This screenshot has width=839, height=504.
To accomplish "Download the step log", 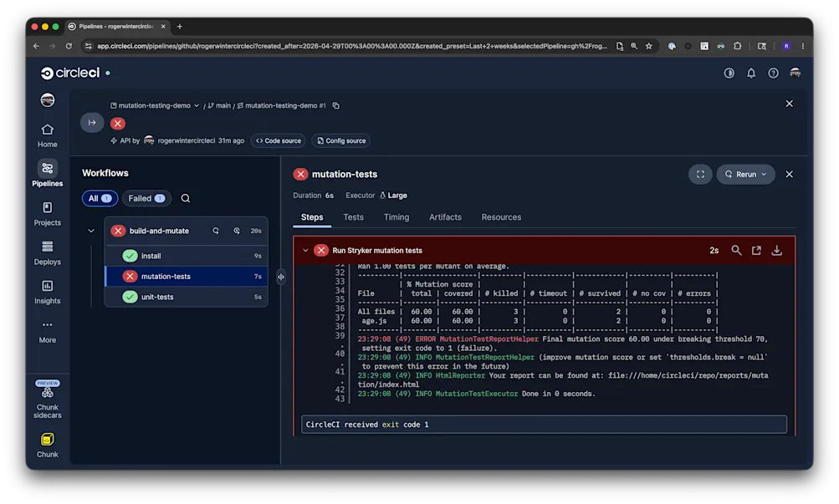I will (x=777, y=250).
